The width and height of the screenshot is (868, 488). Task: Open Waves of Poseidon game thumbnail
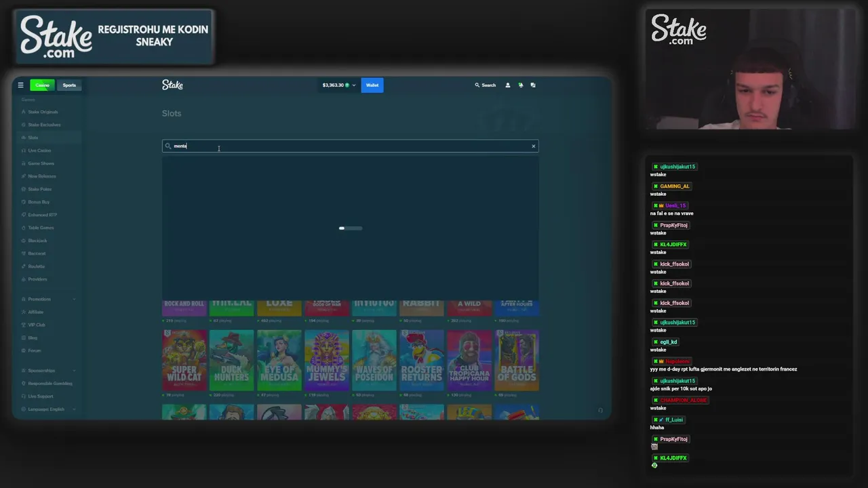(x=374, y=361)
